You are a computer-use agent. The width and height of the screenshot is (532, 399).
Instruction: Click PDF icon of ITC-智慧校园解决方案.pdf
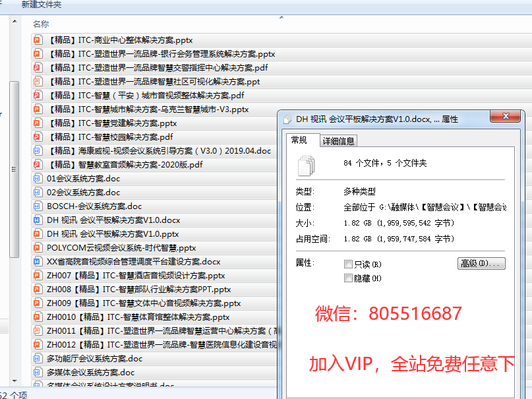pyautogui.click(x=38, y=137)
